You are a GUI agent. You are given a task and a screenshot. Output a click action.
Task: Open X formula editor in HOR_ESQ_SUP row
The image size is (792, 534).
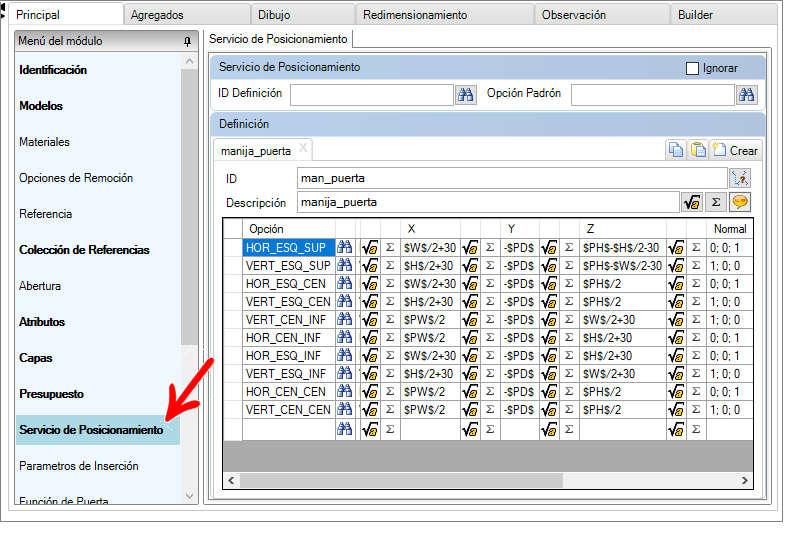(x=370, y=248)
